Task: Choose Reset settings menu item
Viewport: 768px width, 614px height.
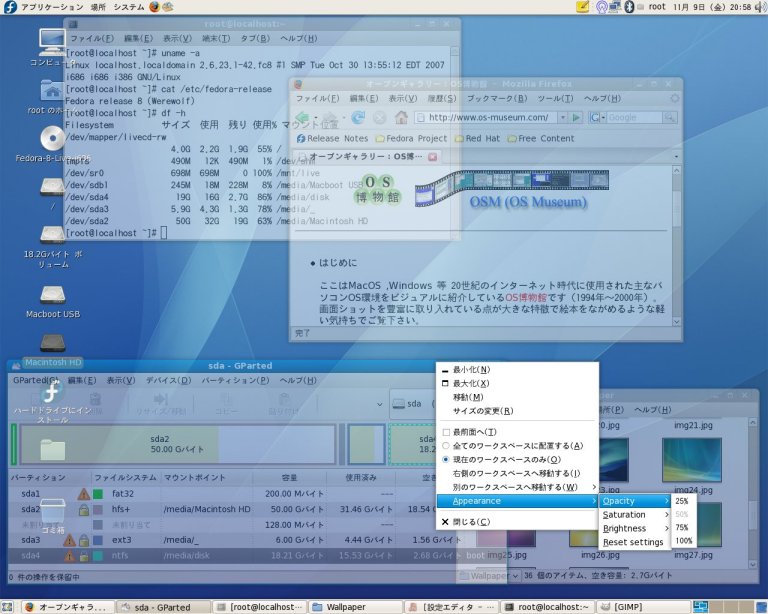Action: pos(635,542)
